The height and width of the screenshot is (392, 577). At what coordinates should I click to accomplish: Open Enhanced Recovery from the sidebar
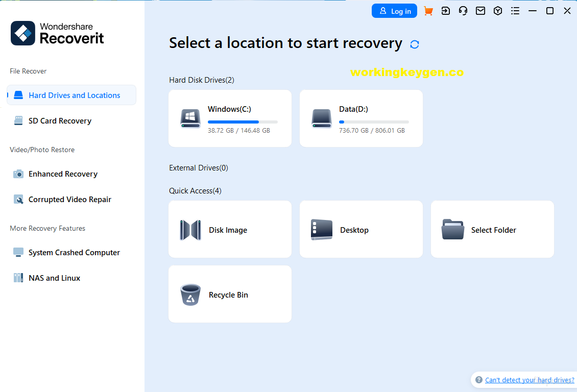click(x=63, y=174)
